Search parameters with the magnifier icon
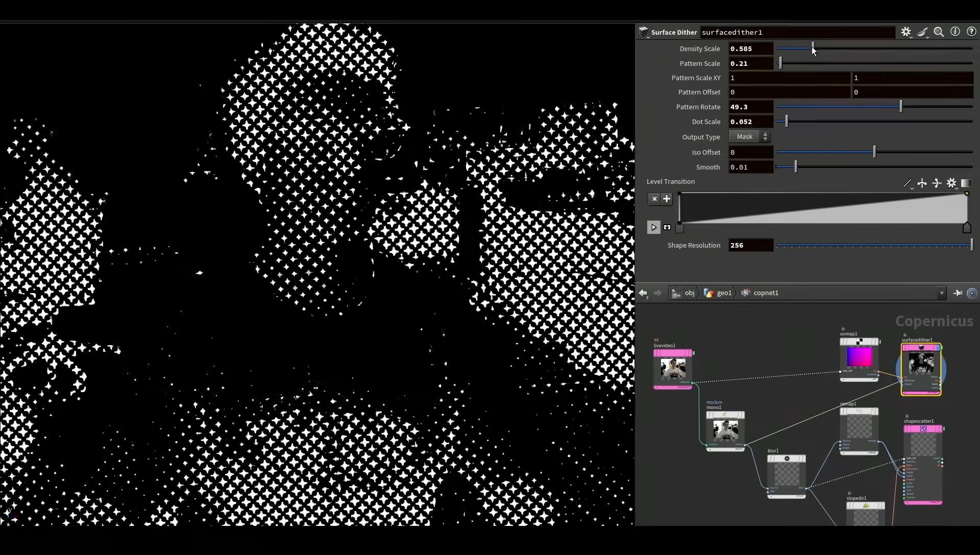Viewport: 980px width, 555px height. [x=939, y=32]
